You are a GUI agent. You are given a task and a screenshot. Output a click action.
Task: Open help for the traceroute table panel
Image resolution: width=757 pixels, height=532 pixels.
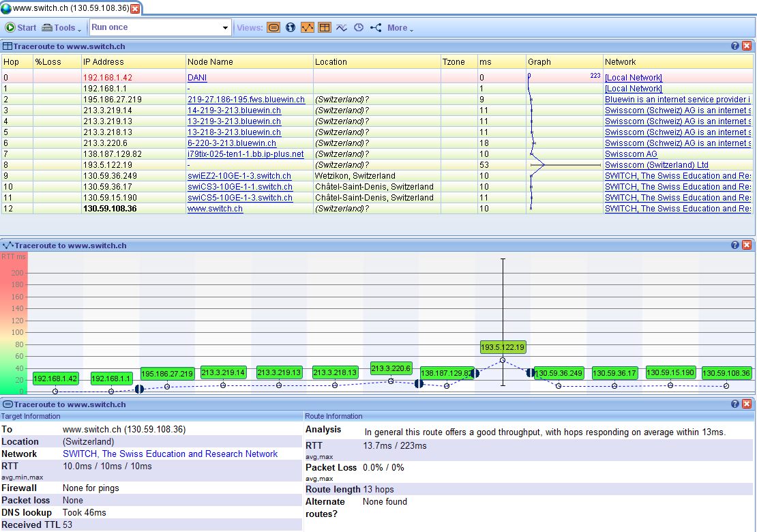tap(735, 46)
